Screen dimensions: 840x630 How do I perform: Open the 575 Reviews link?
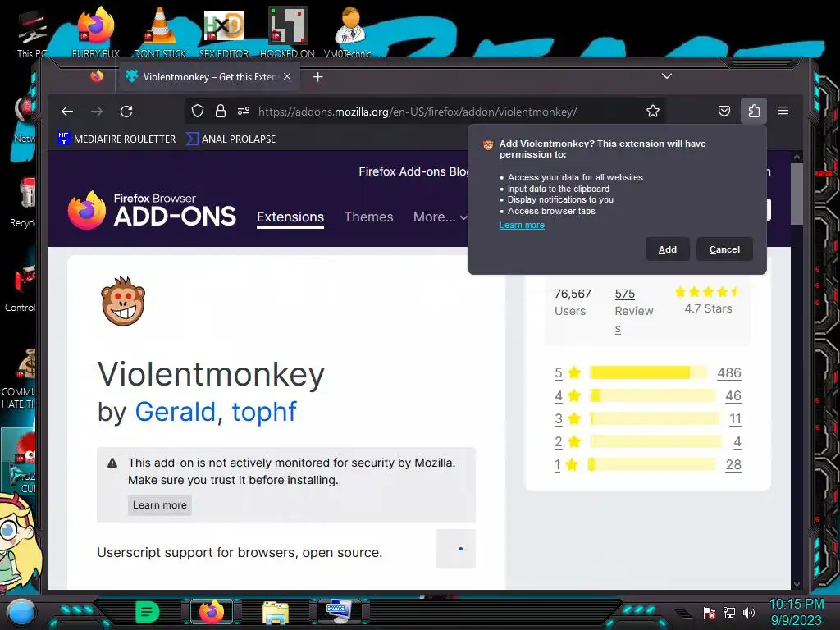[634, 311]
